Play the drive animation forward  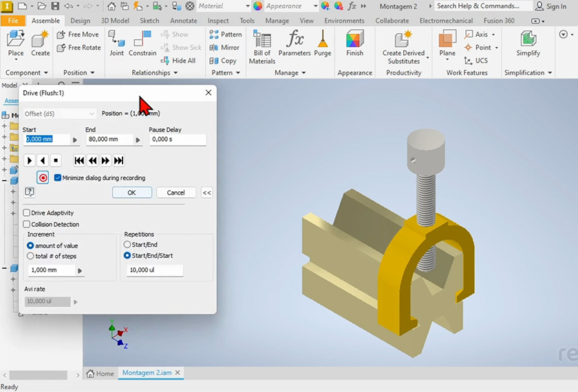pyautogui.click(x=29, y=160)
